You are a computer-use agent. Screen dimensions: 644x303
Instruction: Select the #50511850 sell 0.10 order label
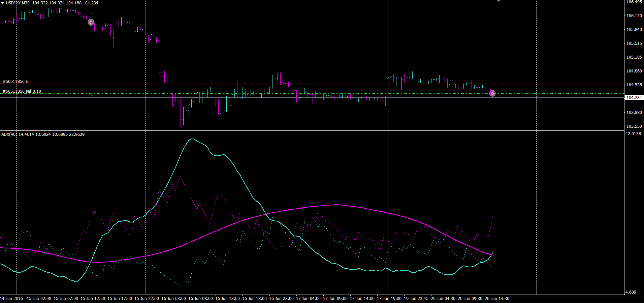click(x=22, y=91)
